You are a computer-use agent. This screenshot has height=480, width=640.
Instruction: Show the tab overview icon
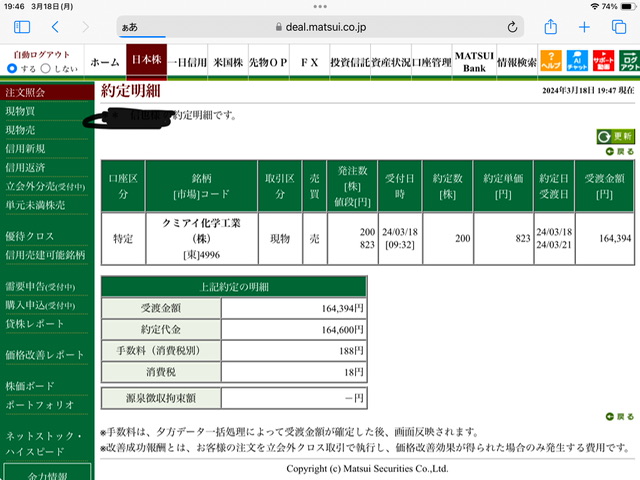(619, 27)
